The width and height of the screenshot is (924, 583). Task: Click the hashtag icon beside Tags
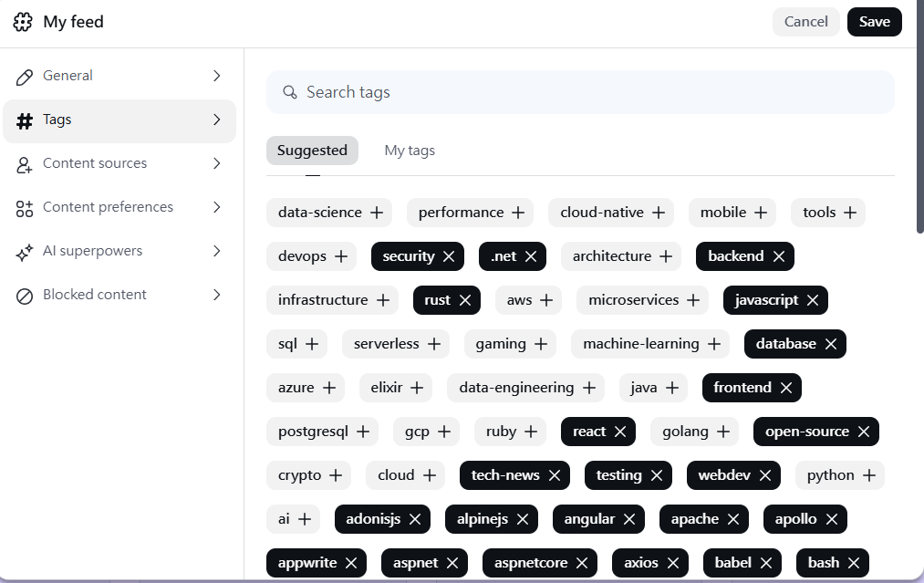25,120
